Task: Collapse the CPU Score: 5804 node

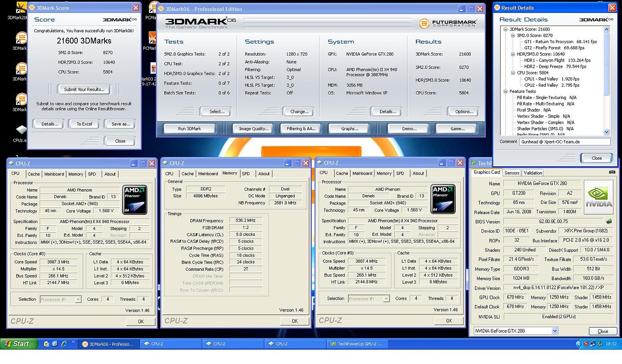Action: tap(513, 73)
